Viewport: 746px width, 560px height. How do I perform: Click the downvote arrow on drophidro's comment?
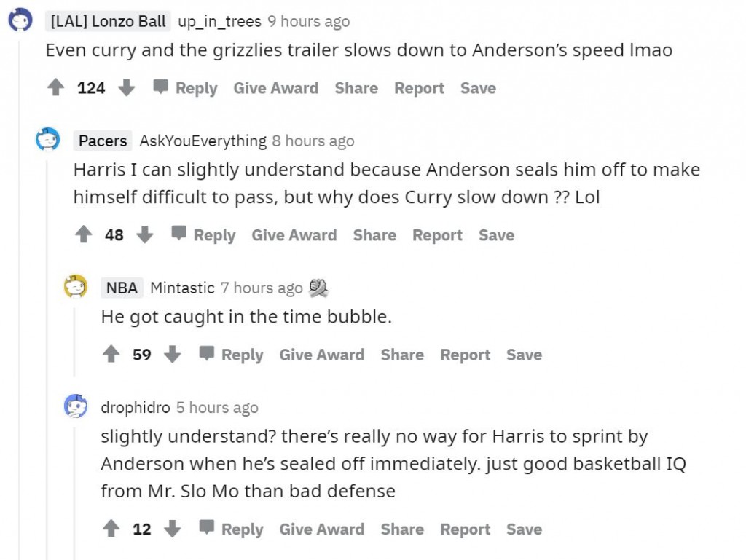[173, 529]
